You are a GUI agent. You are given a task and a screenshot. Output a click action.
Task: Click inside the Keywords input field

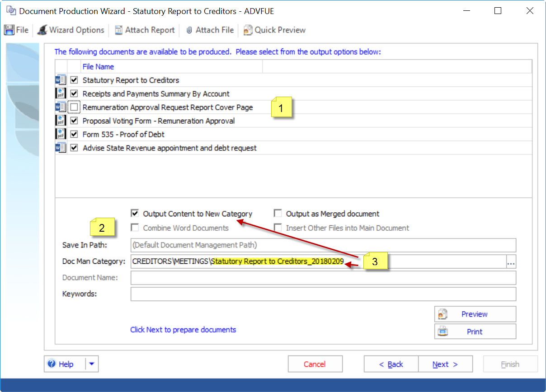pyautogui.click(x=323, y=294)
